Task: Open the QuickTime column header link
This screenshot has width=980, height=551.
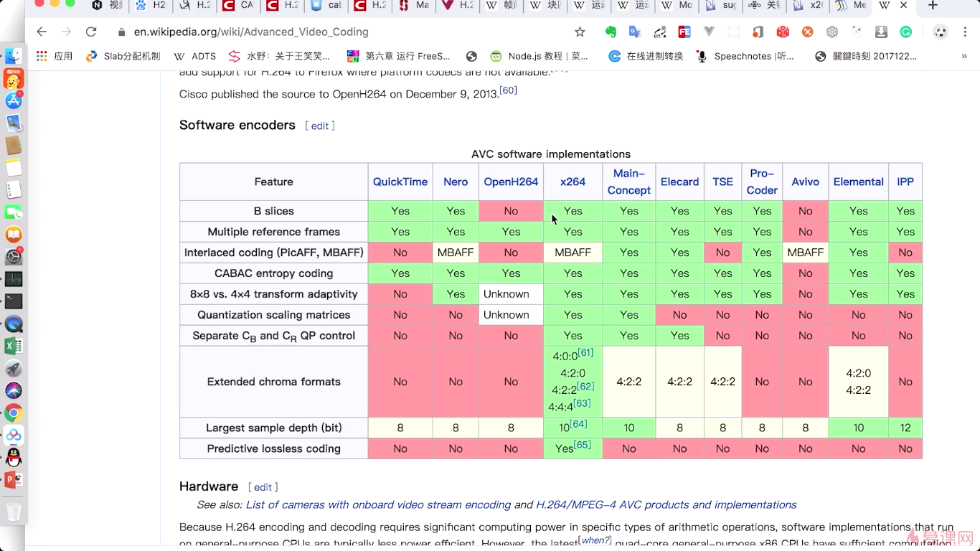Action: coord(400,182)
